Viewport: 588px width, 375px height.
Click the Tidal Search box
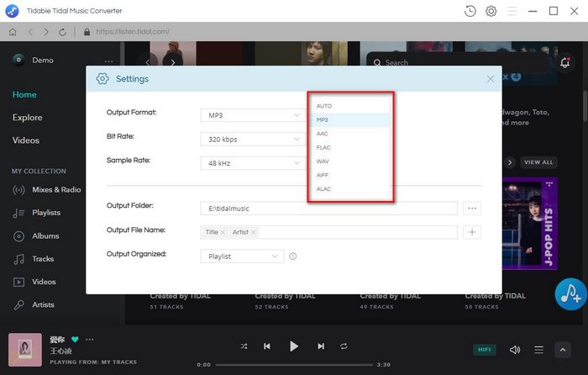458,62
